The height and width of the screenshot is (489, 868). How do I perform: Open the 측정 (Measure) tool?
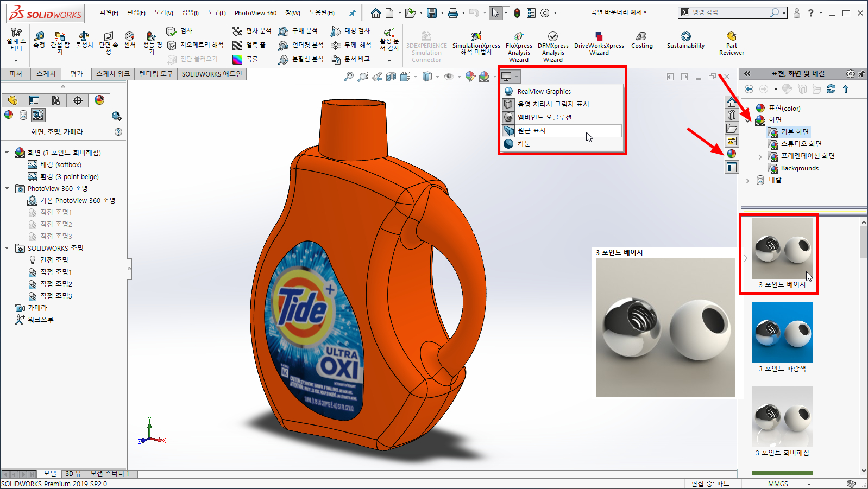coord(39,40)
